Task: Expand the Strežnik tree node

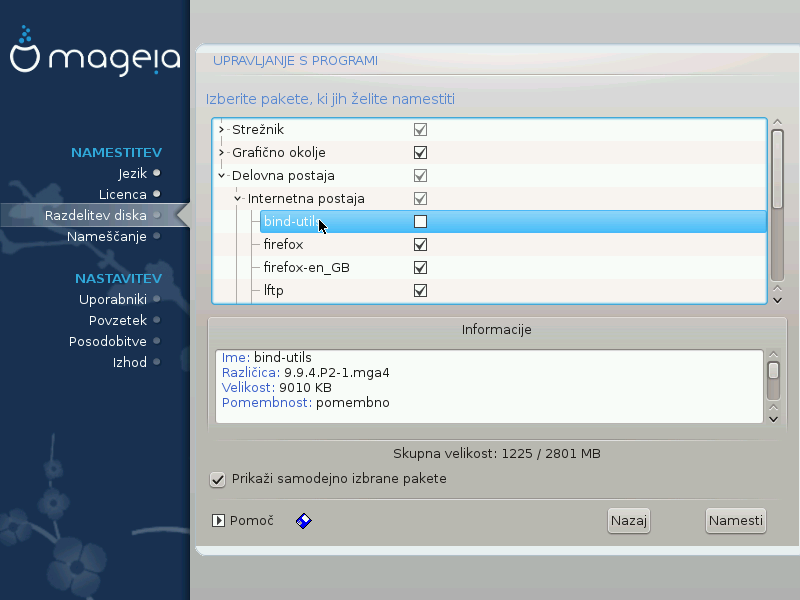Action: click(x=221, y=130)
